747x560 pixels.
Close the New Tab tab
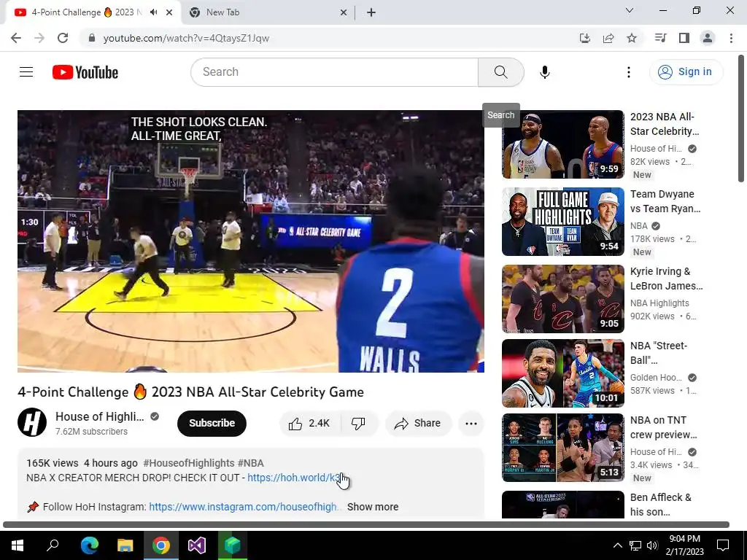point(344,12)
